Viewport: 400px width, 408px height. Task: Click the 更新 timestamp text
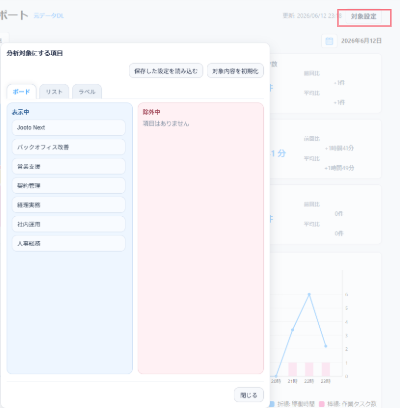(x=312, y=16)
